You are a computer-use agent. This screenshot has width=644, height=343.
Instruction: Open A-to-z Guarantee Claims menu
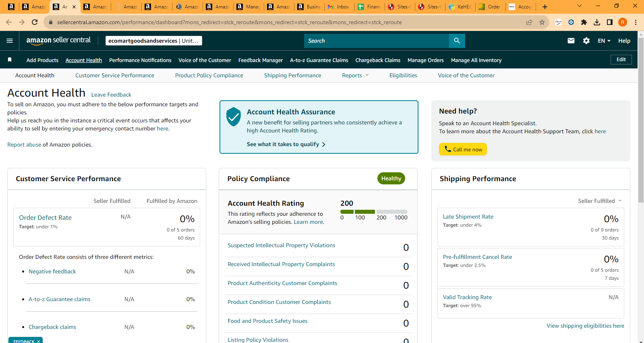click(319, 60)
